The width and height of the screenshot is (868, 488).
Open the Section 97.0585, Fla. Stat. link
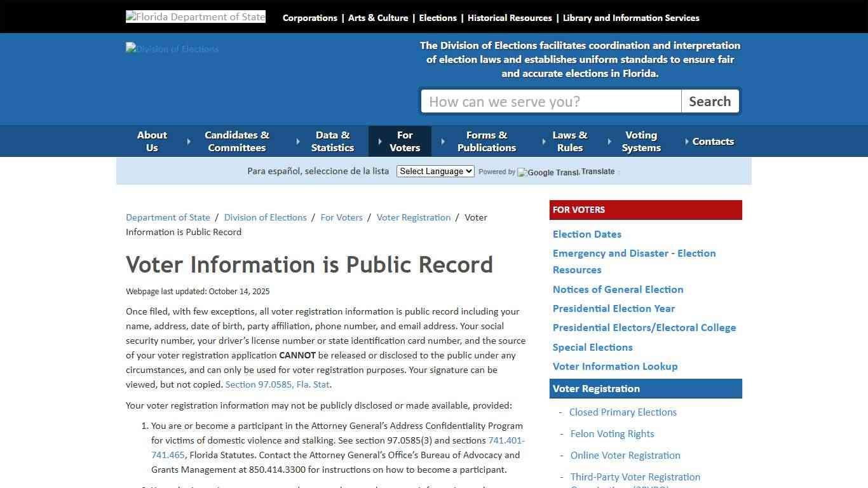(x=277, y=384)
